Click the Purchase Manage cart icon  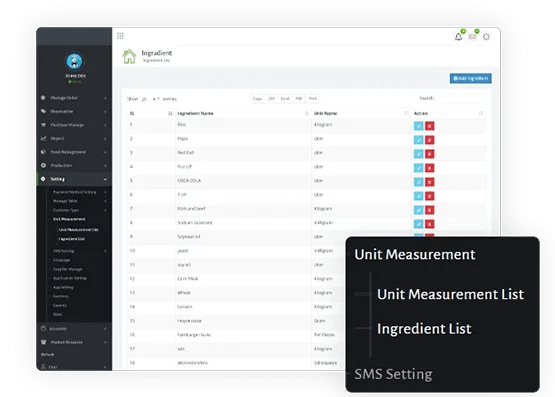click(x=43, y=125)
